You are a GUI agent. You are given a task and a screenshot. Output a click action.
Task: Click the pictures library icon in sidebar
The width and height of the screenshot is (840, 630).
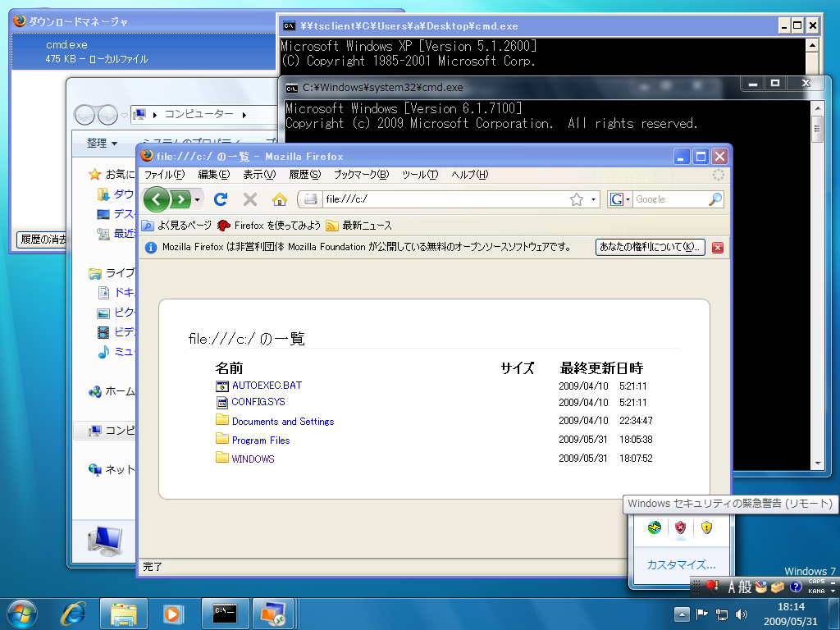[103, 313]
